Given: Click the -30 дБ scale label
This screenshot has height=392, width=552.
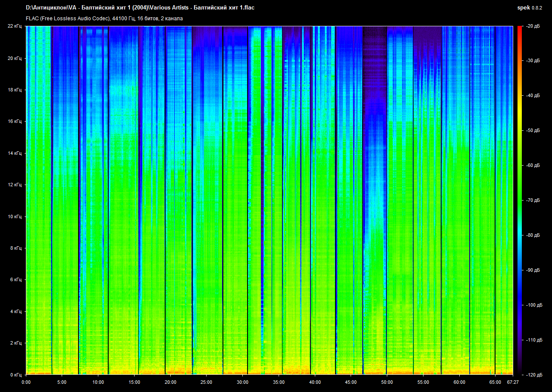Looking at the screenshot, I should [533, 61].
